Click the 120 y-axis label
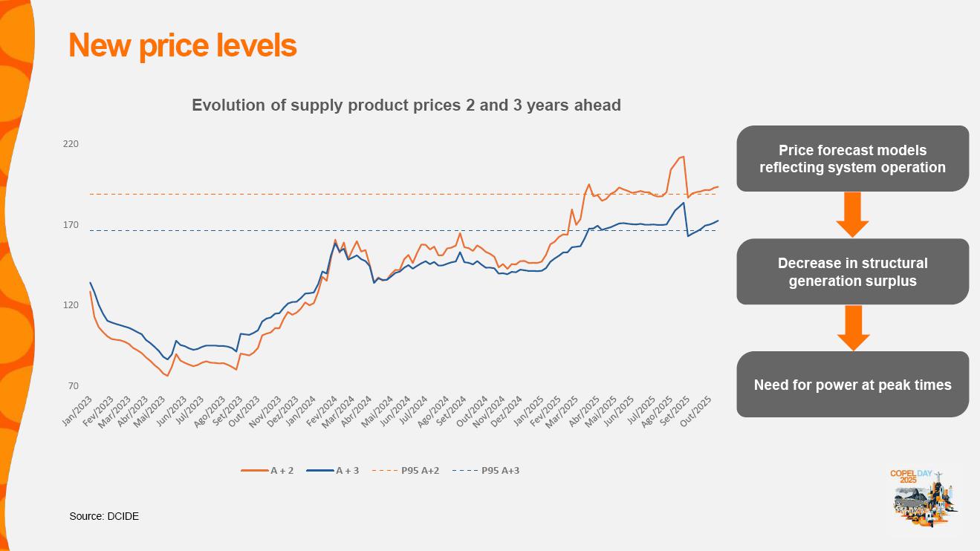Image resolution: width=980 pixels, height=551 pixels. [x=71, y=305]
